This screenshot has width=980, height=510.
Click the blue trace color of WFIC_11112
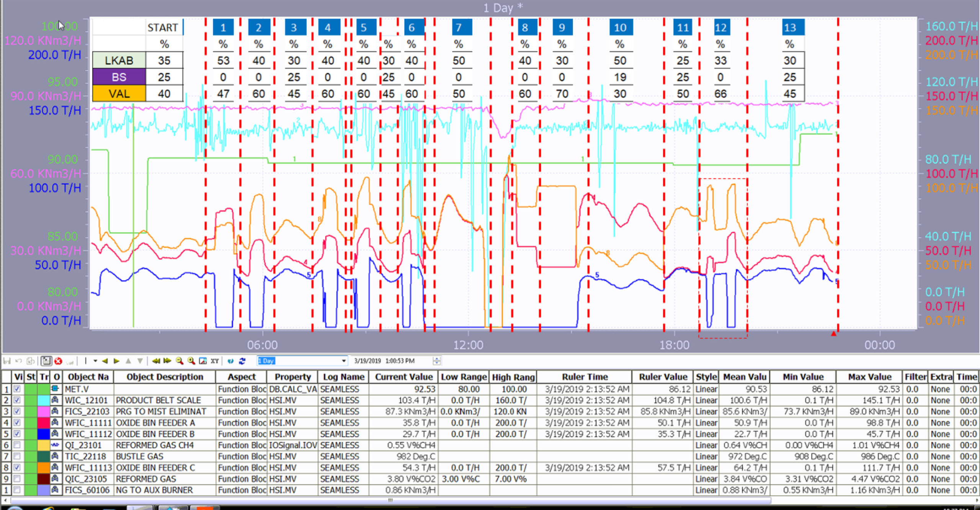click(x=44, y=434)
